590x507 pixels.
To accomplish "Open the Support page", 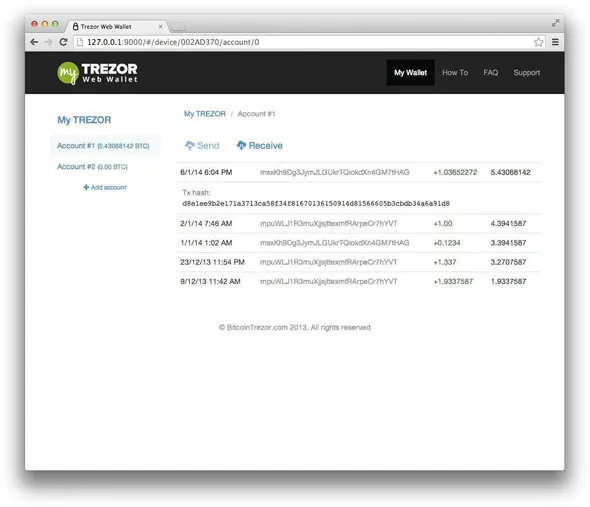I will [x=526, y=73].
